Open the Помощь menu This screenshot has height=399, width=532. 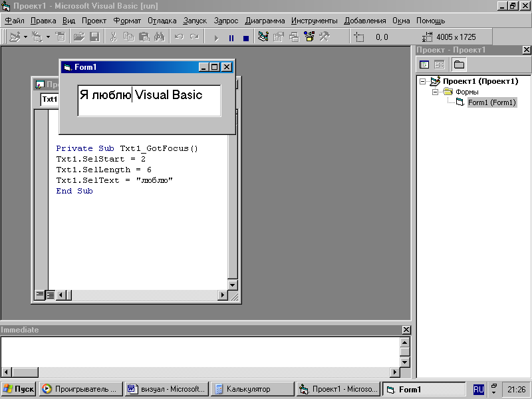coord(431,21)
